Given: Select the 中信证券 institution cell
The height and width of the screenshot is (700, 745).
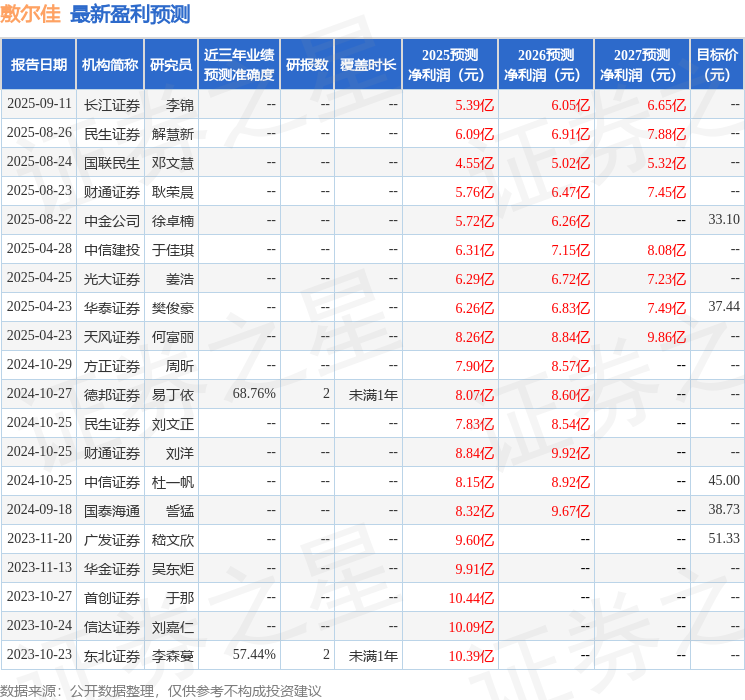Looking at the screenshot, I should [112, 482].
